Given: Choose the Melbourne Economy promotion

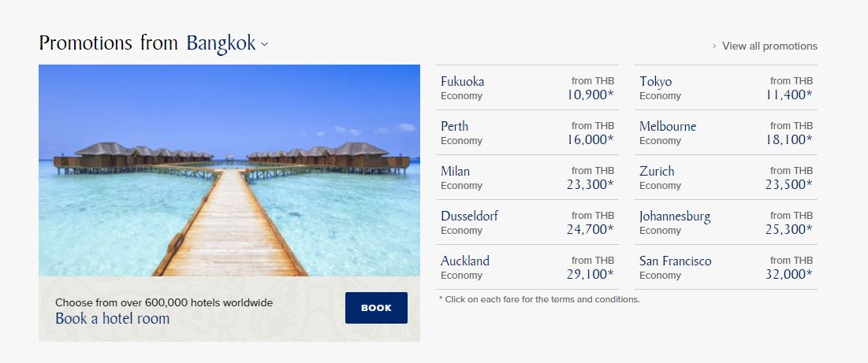Looking at the screenshot, I should click(x=726, y=132).
